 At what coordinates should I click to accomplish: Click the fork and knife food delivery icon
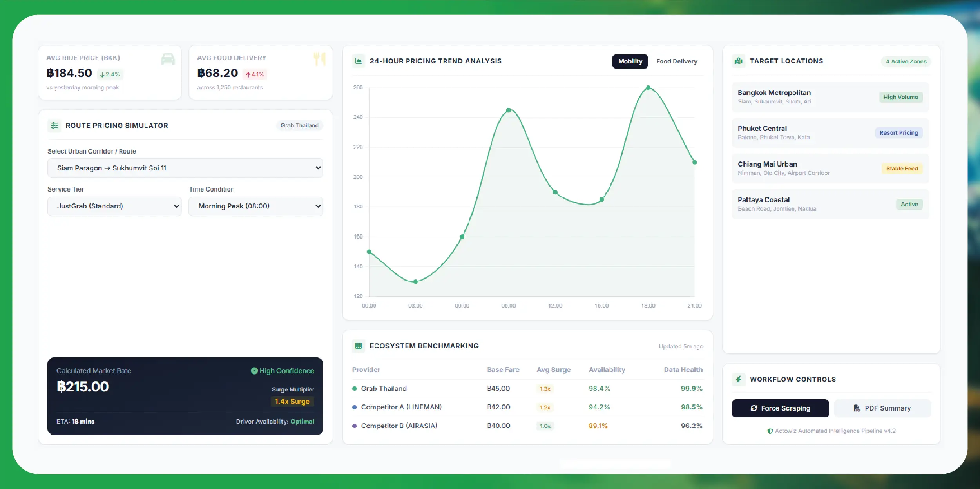coord(319,59)
